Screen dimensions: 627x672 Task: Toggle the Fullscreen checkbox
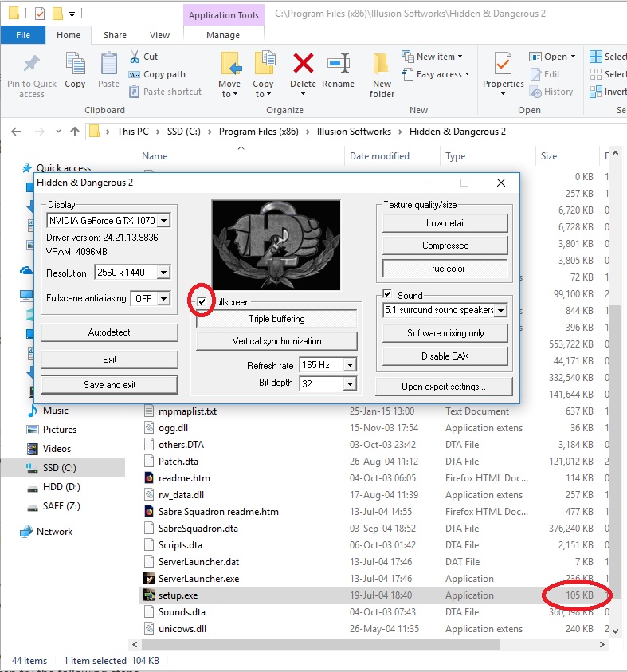coord(202,302)
